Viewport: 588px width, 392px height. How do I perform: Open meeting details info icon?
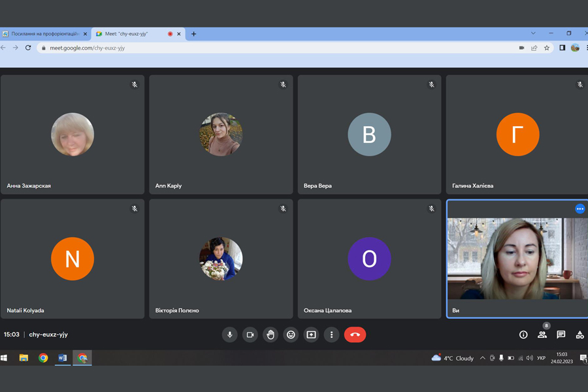tap(523, 335)
